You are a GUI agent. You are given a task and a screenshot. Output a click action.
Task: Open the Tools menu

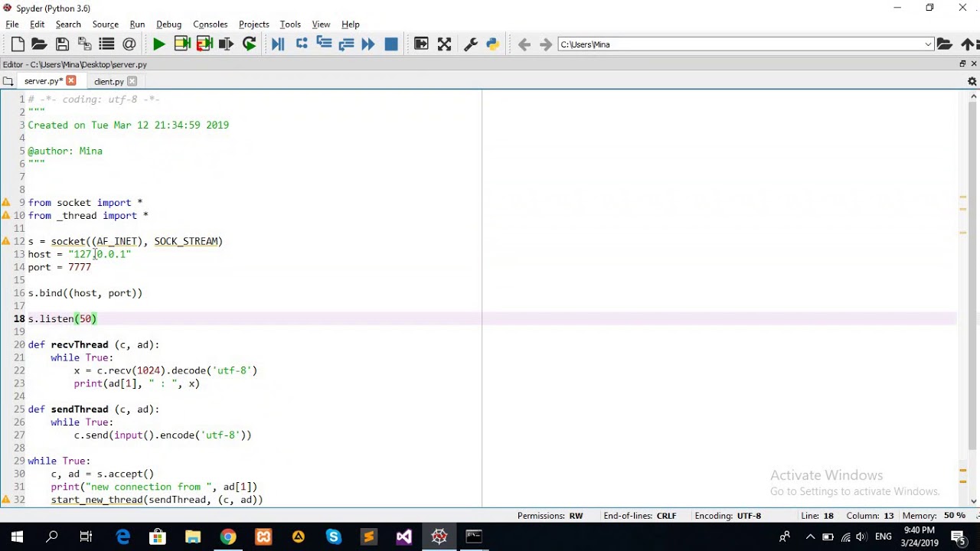click(x=290, y=24)
